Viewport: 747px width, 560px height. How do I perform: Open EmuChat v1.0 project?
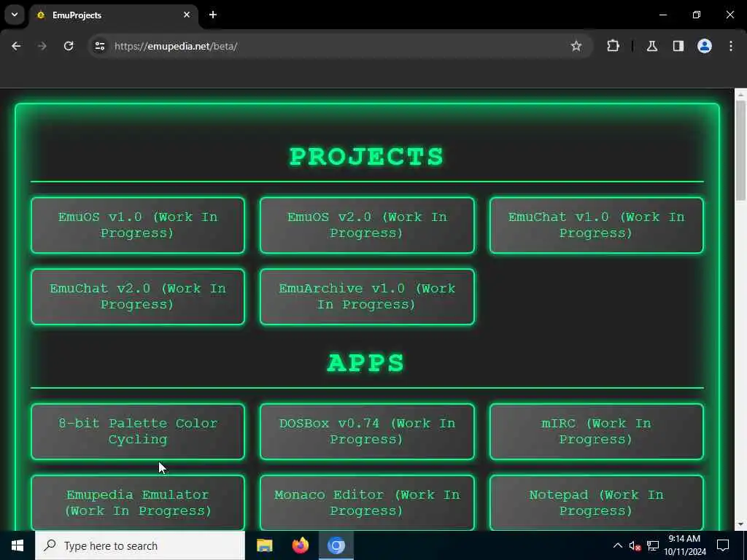click(597, 225)
